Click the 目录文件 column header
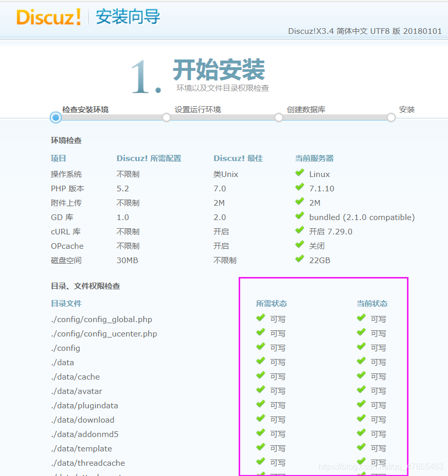The image size is (448, 476). coord(66,304)
